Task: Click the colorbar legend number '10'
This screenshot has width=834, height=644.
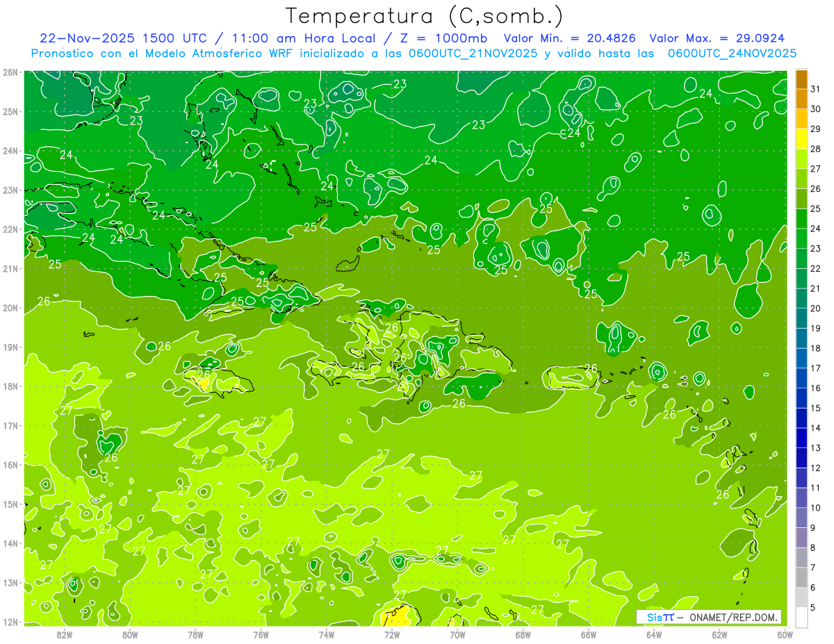Action: click(815, 508)
